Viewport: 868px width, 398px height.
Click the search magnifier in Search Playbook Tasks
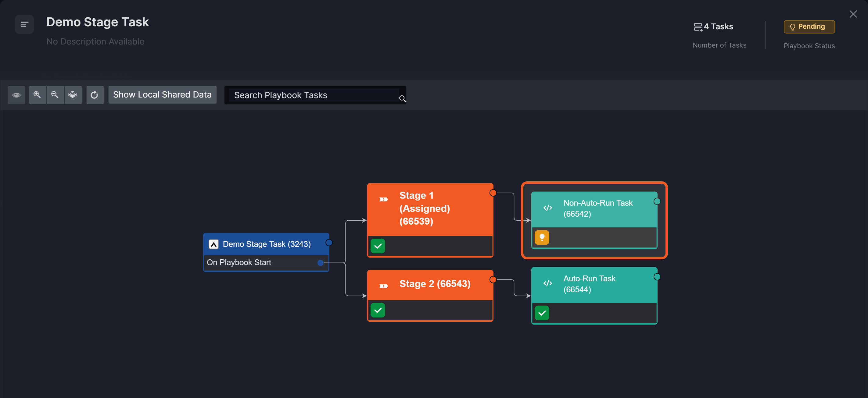click(402, 99)
